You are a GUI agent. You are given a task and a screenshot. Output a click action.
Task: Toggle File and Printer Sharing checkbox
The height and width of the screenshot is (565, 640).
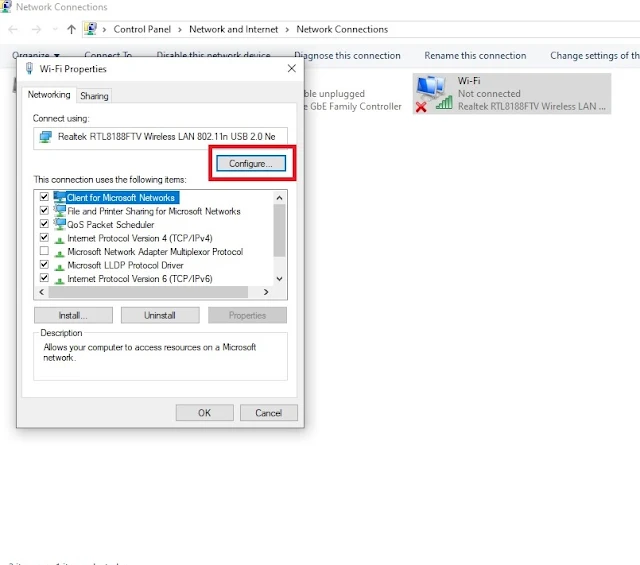point(44,210)
